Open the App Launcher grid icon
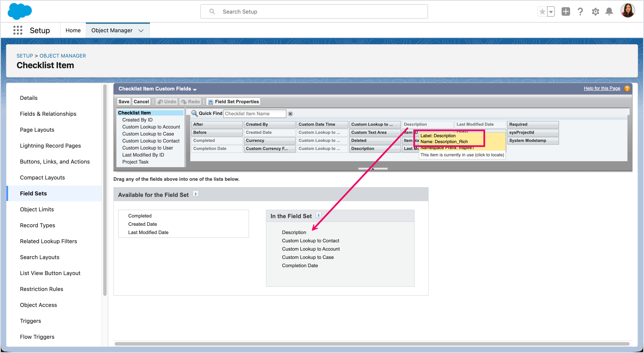 coord(18,30)
